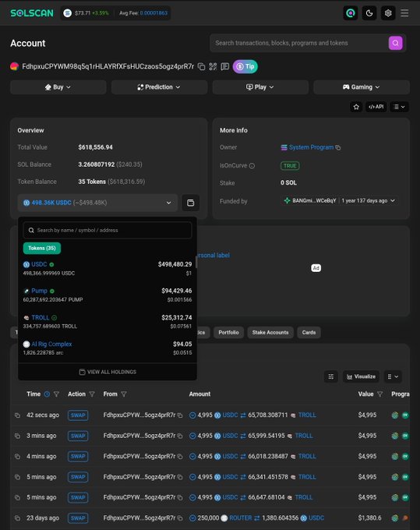The image size is (420, 530).
Task: Click the Visualize button
Action: pos(361,376)
